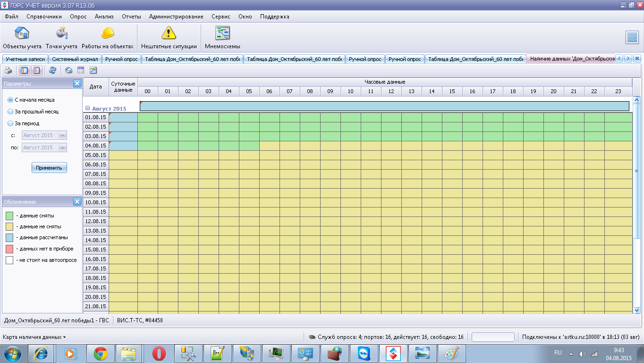Viewport: 644px width, 363px height.
Task: Switch to the 'Наличие данных' tab
Action: coord(571,59)
